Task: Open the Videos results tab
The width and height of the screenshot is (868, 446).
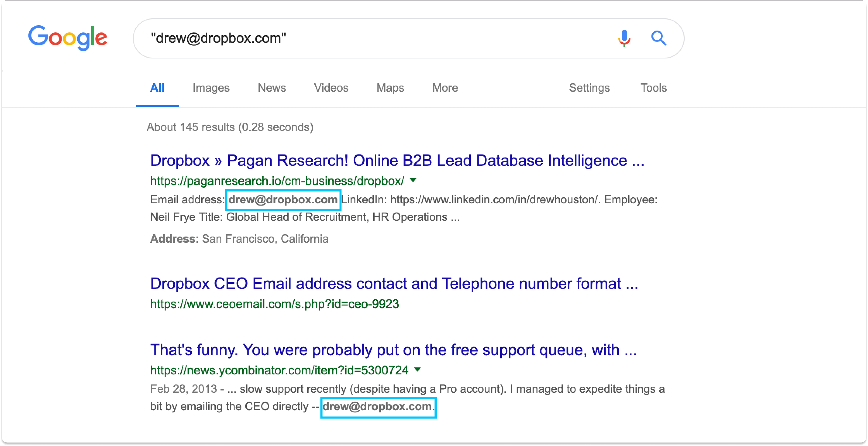Action: click(331, 88)
